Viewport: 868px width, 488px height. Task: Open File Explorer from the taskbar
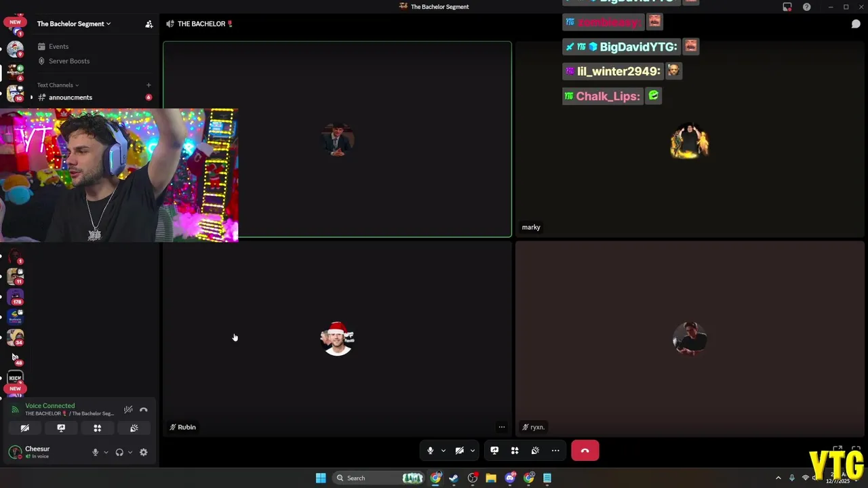coord(491,478)
